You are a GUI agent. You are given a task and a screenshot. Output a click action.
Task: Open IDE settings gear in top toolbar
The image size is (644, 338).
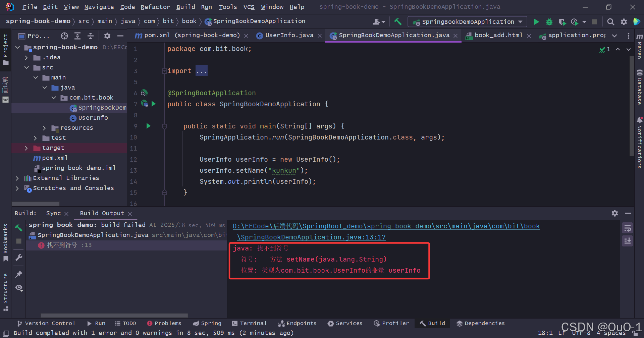tap(624, 22)
